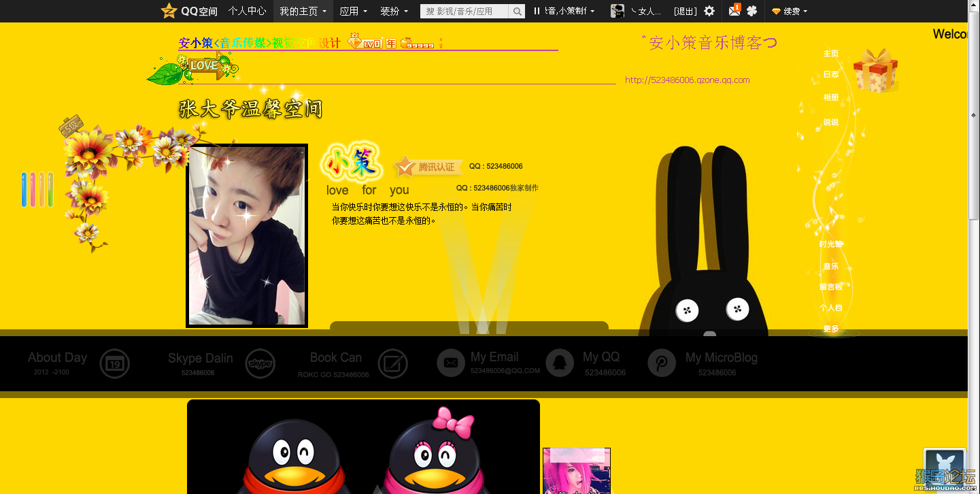Expand the 应用 dropdown menu
Image resolution: width=980 pixels, height=494 pixels.
click(353, 11)
